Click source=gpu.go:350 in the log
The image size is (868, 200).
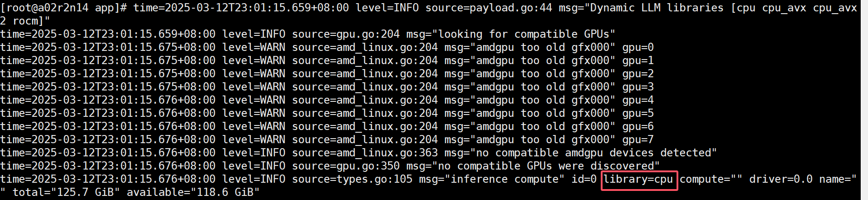(x=346, y=166)
